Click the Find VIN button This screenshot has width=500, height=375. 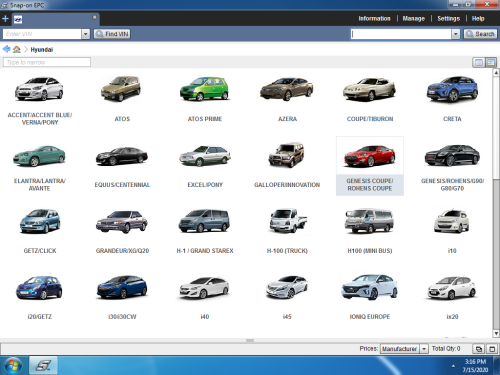[112, 34]
